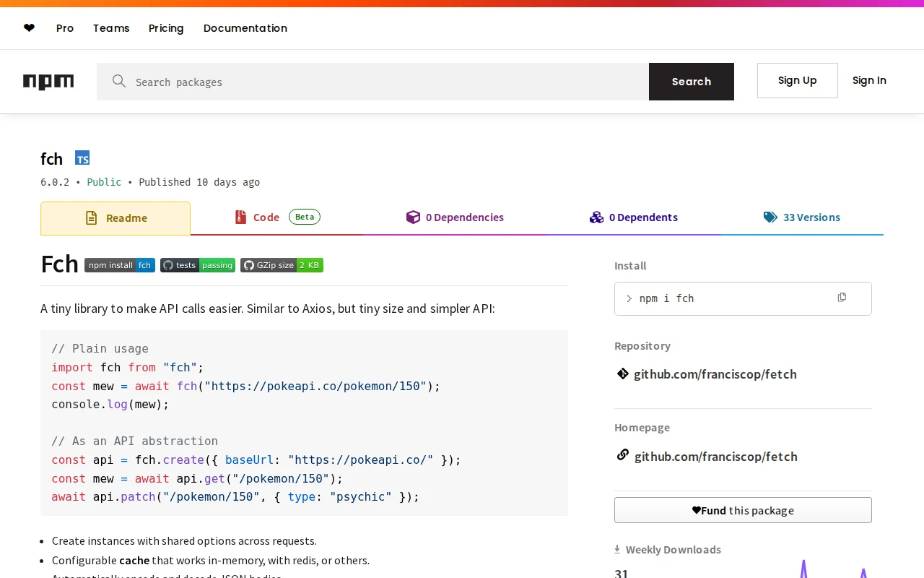Click the 'Configurable cache' bullet
Image resolution: width=924 pixels, height=578 pixels.
pyautogui.click(x=211, y=561)
